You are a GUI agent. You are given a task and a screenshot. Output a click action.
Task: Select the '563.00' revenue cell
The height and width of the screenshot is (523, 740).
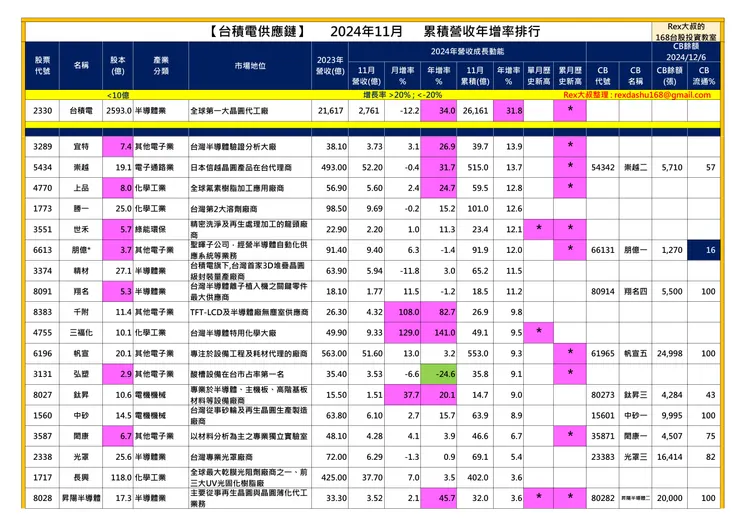330,354
